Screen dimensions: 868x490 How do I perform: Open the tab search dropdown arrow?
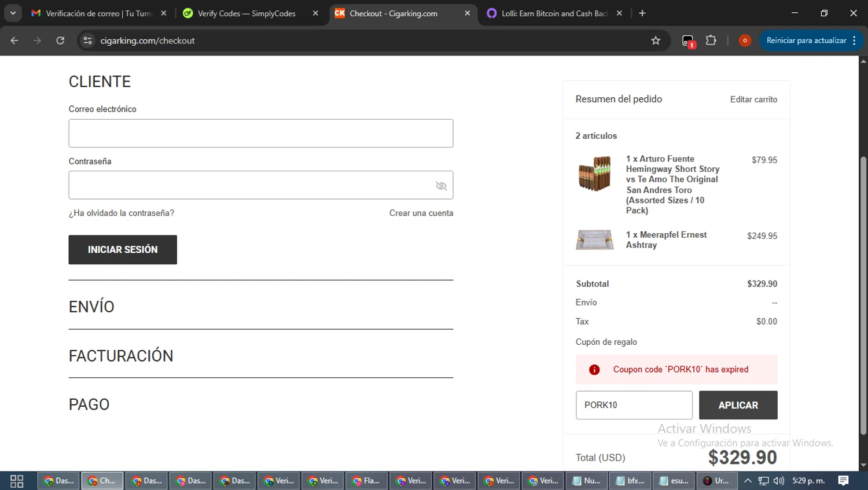tap(13, 13)
